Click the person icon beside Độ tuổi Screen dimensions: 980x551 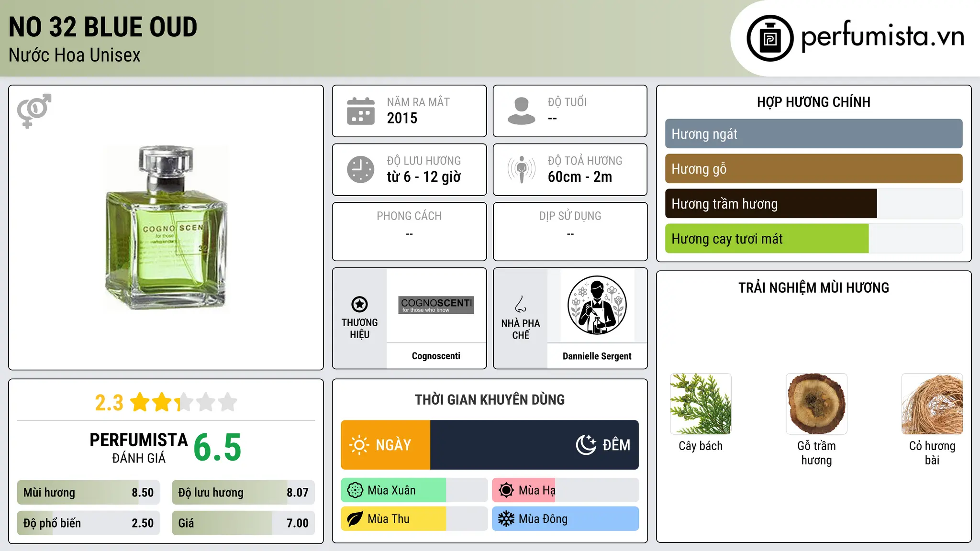[x=522, y=111]
